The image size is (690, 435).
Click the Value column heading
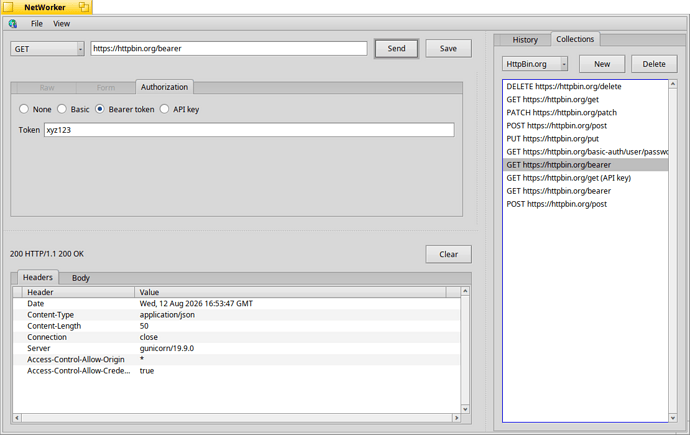coord(290,292)
